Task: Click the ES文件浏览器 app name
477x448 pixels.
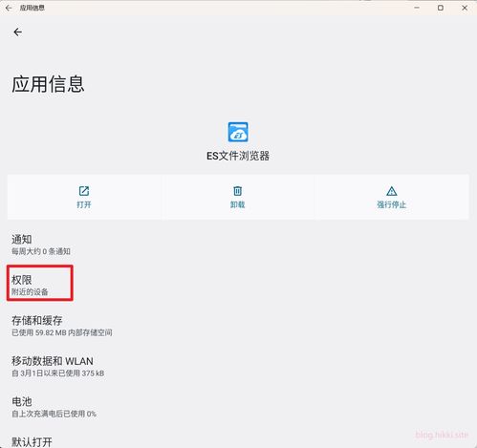Action: (x=238, y=156)
